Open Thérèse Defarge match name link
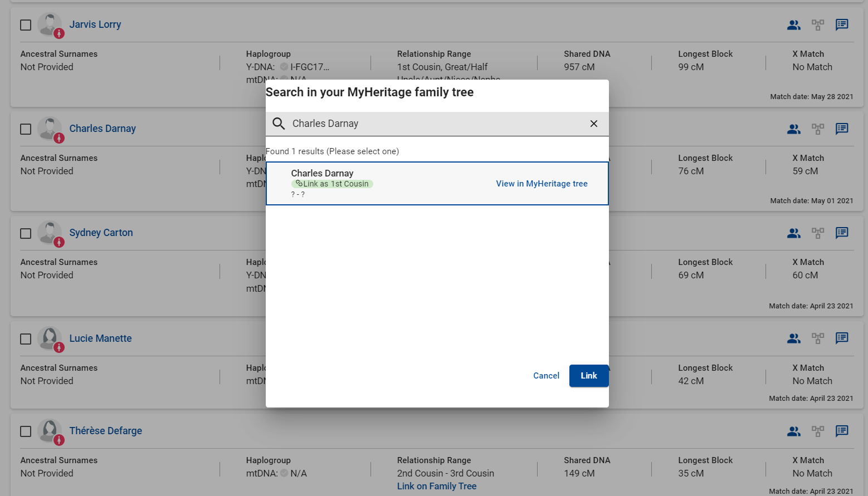This screenshot has width=868, height=496. (105, 431)
